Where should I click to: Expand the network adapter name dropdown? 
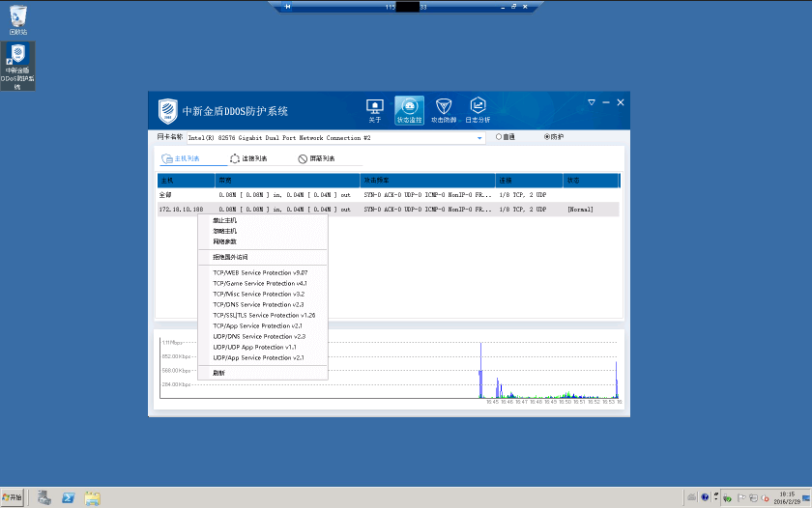pos(479,138)
